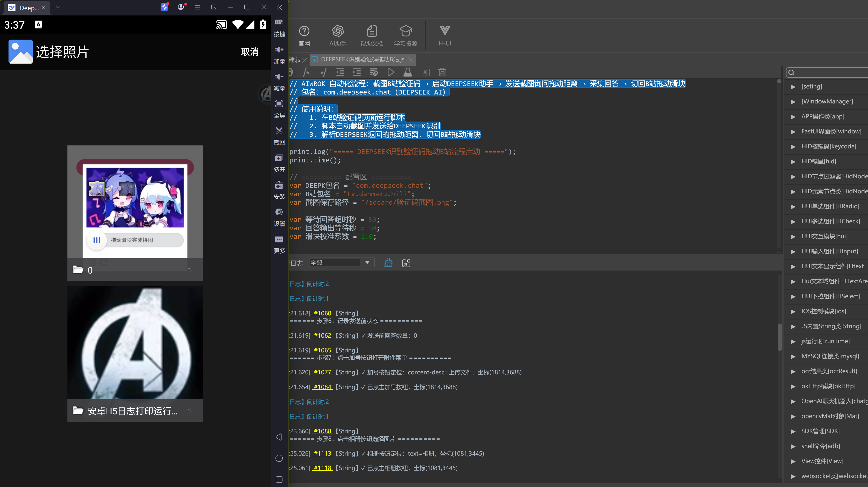Raise volume with 加量 icon
This screenshot has height=487, width=868.
point(279,55)
